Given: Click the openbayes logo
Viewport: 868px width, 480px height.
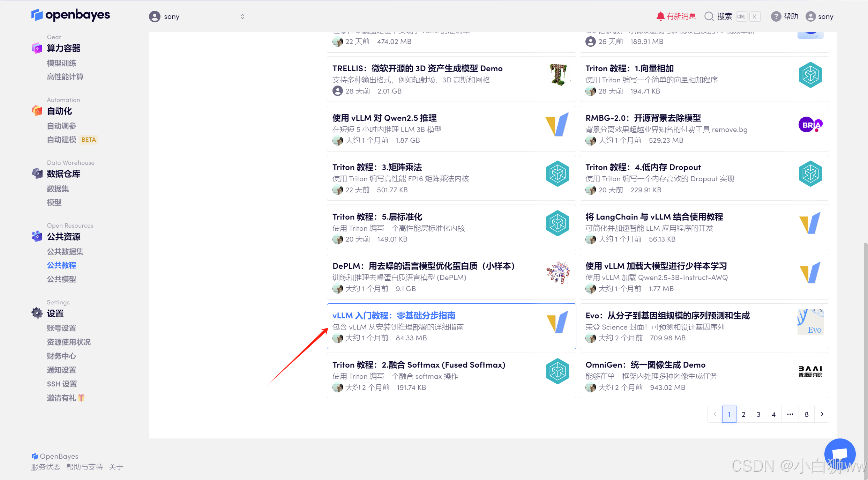Looking at the screenshot, I should (70, 15).
